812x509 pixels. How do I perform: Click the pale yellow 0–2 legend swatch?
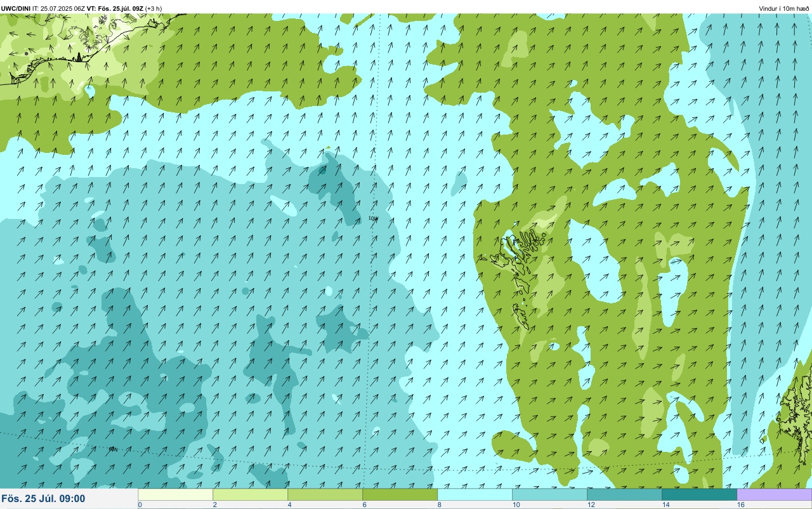(x=175, y=494)
